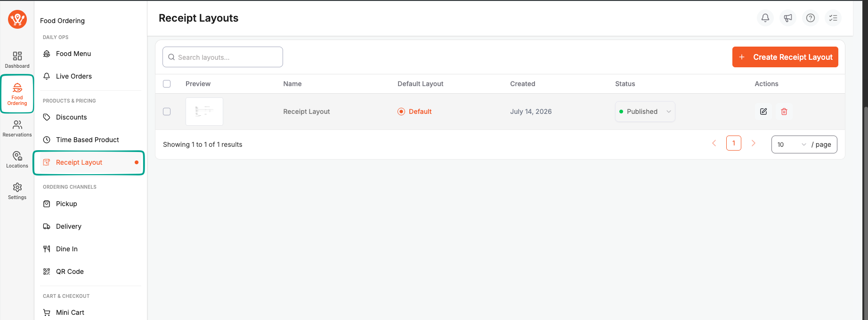
Task: Open the Published status dropdown
Action: [x=645, y=112]
